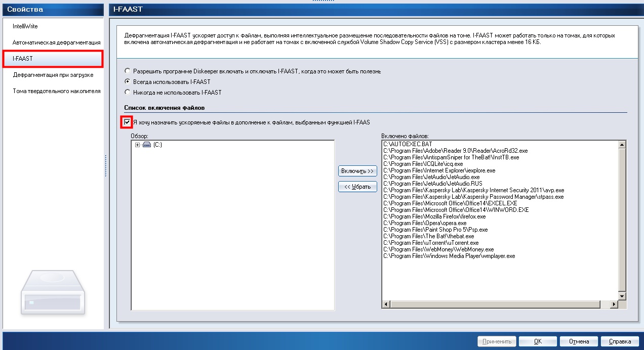Open 'Автоматическая дефрагментация' section
Screen dimensions: 644x350
coord(56,42)
